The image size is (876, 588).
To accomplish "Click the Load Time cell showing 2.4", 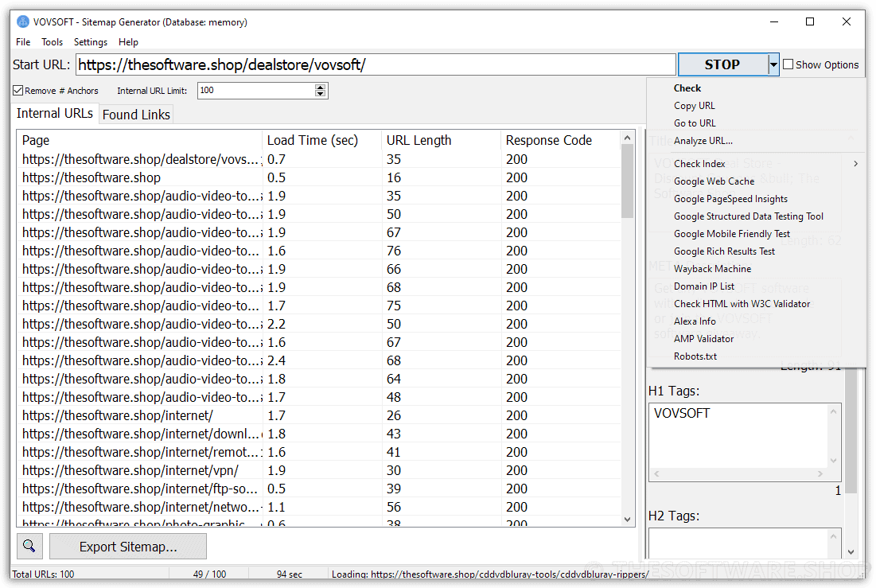I will (x=277, y=361).
